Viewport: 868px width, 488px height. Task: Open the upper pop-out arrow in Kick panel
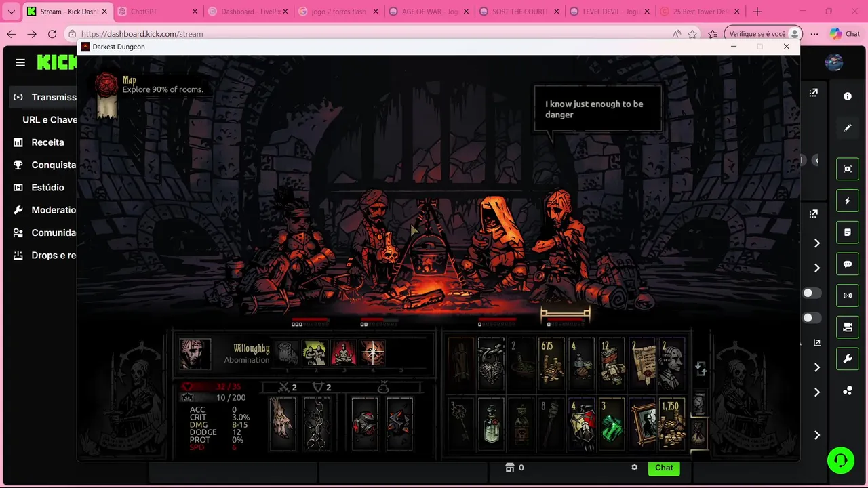[813, 93]
